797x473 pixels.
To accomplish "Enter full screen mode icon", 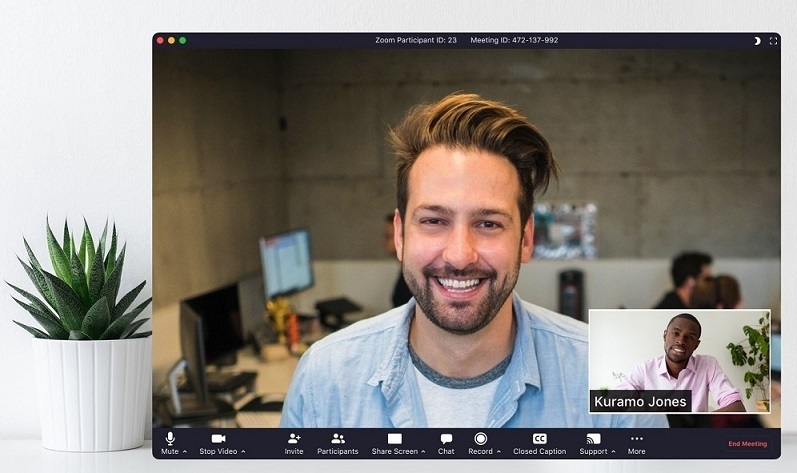I will coord(772,40).
